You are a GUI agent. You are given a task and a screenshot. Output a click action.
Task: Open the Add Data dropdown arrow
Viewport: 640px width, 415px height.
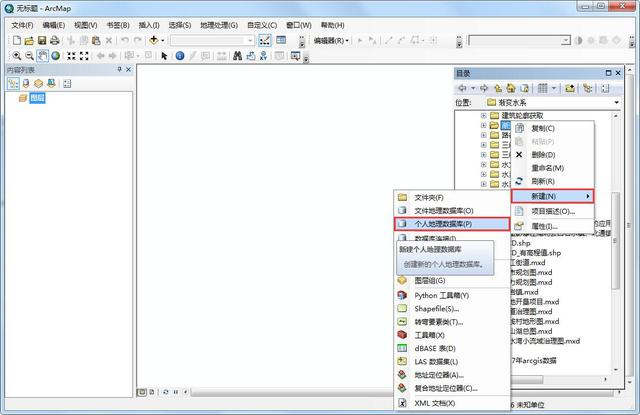point(162,40)
